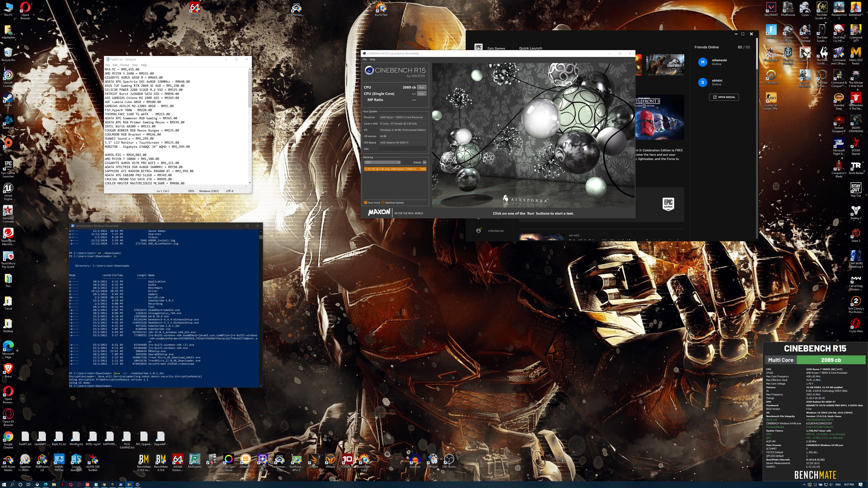Image resolution: width=868 pixels, height=488 pixels.
Task: Open FazliPC.txt file on desktop
Action: (x=25, y=439)
